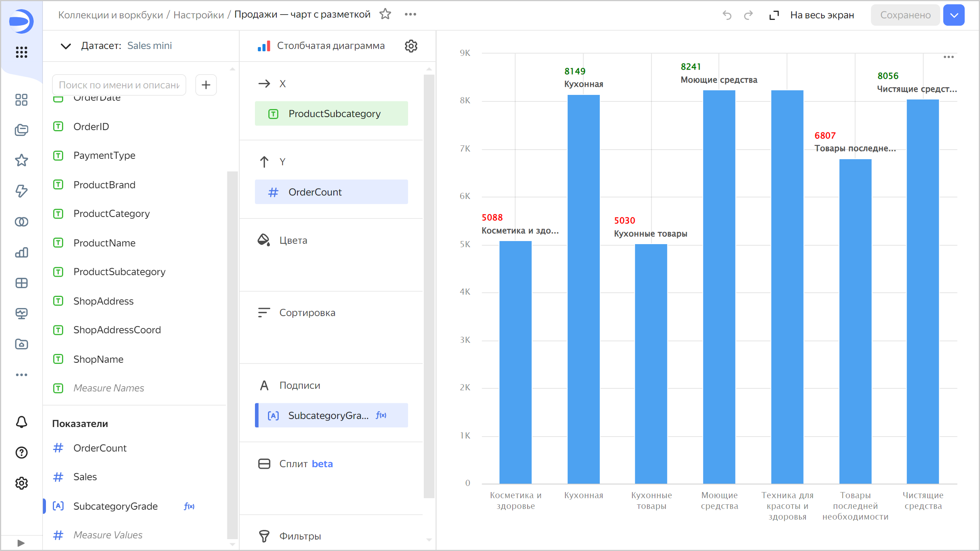
Task: Collapse the Датасет section chevron
Action: 65,46
